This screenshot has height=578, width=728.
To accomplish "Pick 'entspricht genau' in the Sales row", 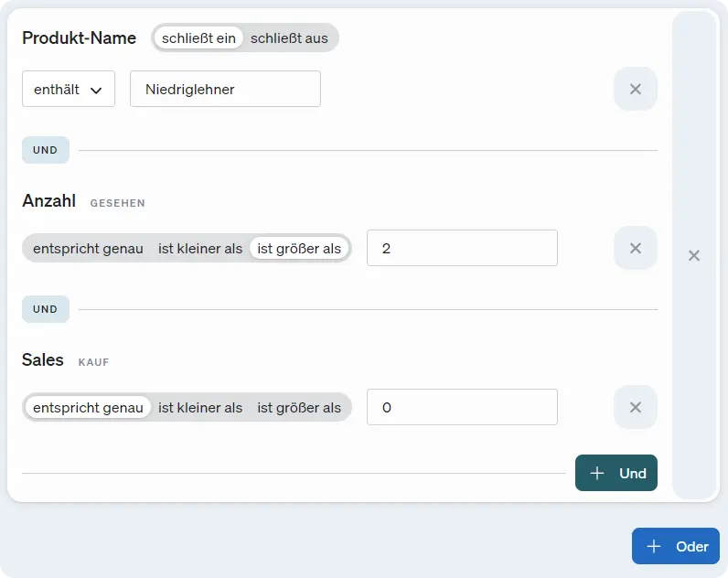I will coord(88,407).
